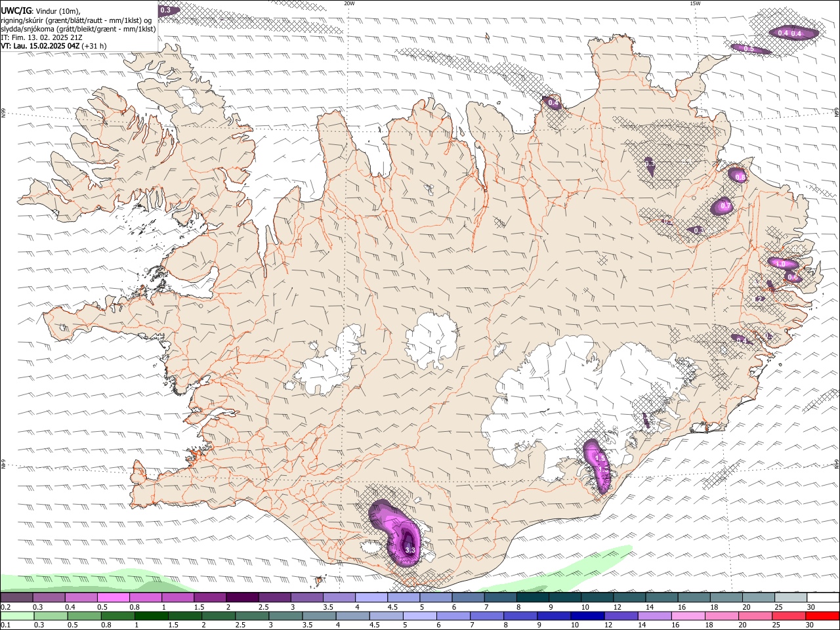This screenshot has height=630, width=840.
Task: Click the 0.5 value in the top right sea area
Action: coord(749,49)
